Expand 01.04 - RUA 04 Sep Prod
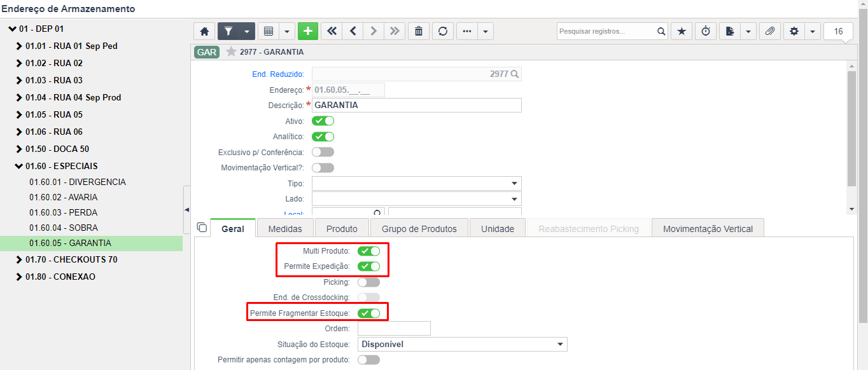This screenshot has width=868, height=370. 19,97
